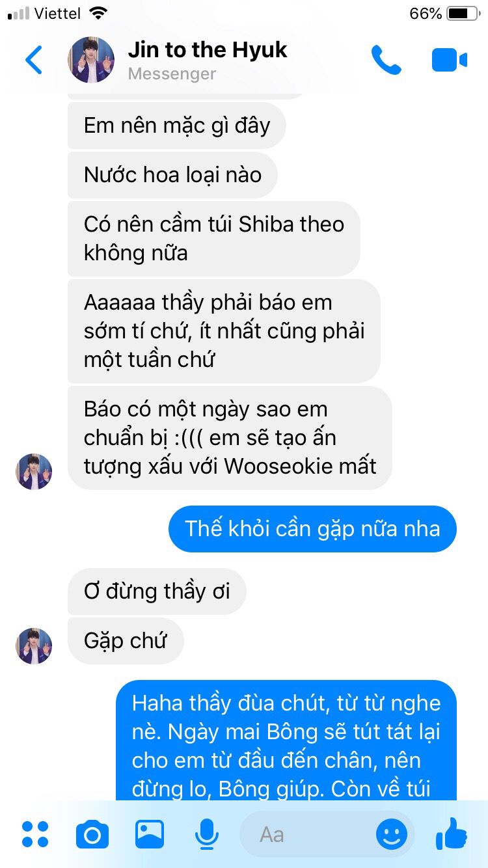Open the Jin to the Hyuk contact name header

(208, 50)
